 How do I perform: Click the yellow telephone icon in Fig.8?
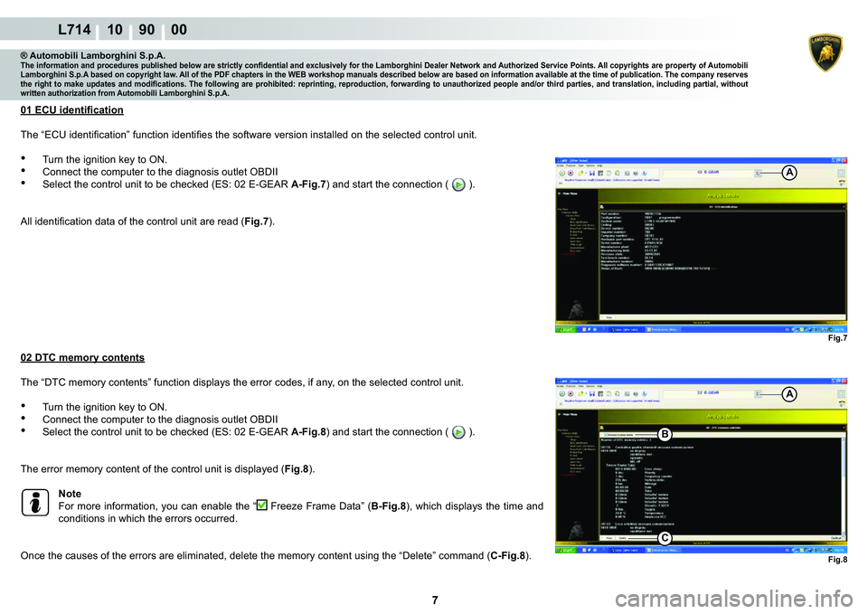click(842, 403)
